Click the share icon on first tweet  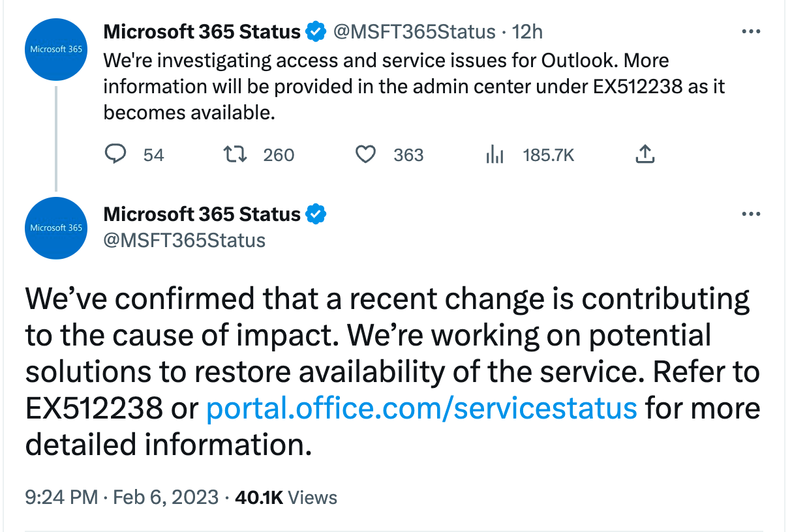[644, 155]
